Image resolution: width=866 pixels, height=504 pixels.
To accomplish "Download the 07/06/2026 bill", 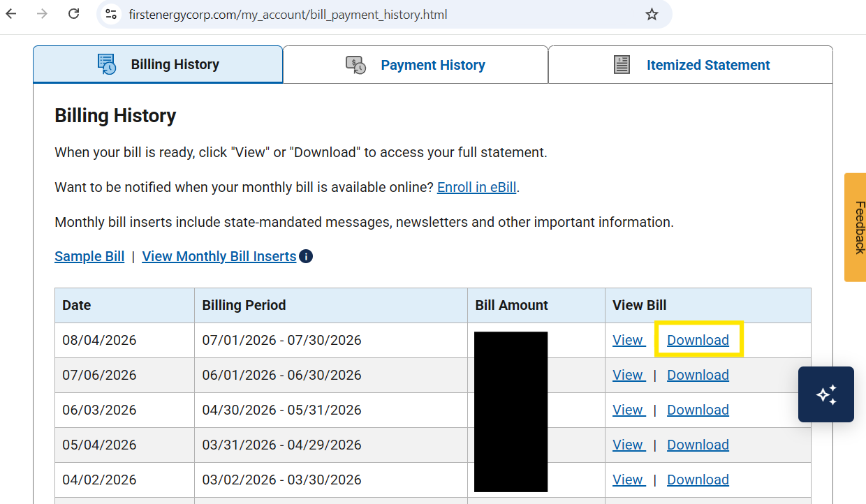I will pos(698,375).
